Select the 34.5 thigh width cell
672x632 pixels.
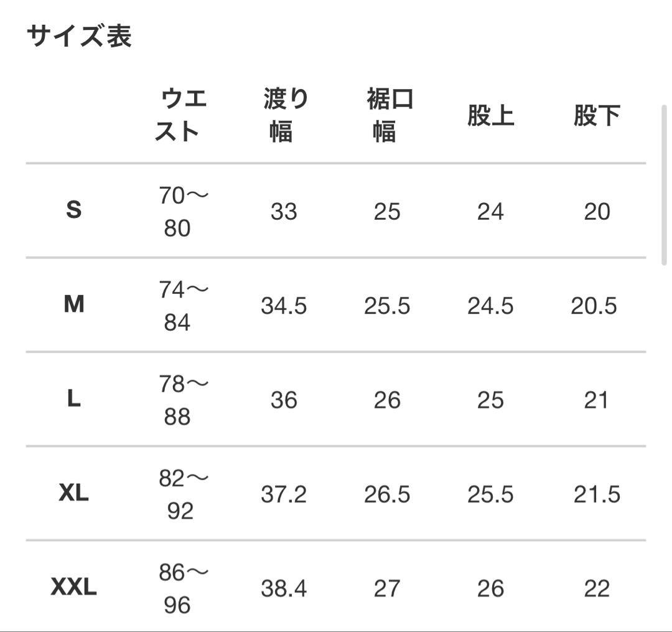[x=284, y=306]
